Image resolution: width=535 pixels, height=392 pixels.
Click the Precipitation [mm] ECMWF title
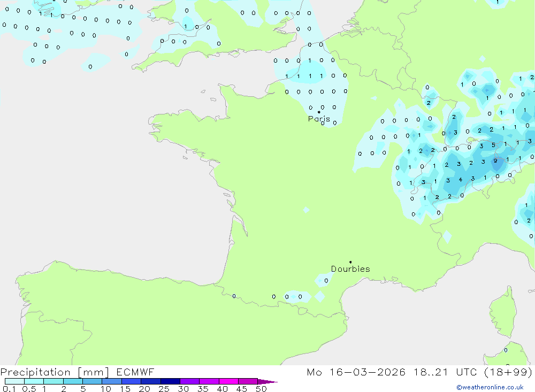pyautogui.click(x=77, y=372)
